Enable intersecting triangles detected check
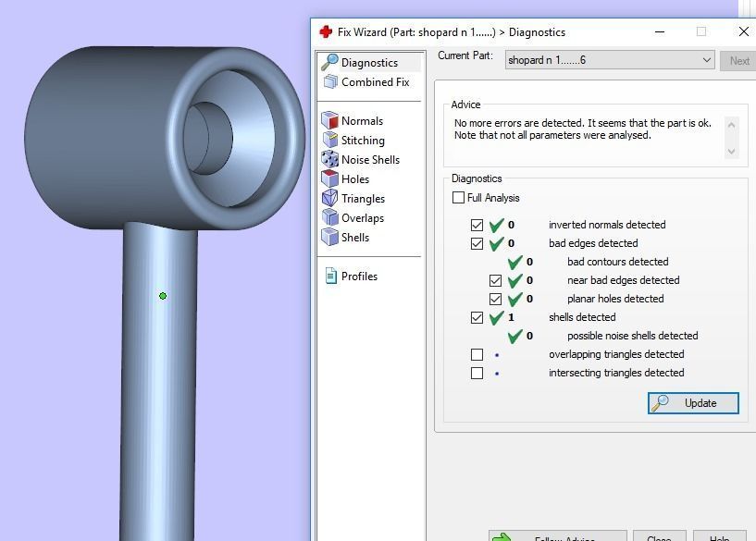The image size is (756, 541). [477, 373]
